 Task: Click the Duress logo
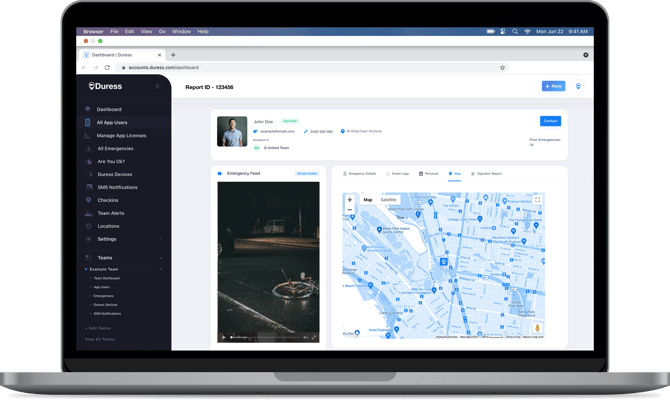pos(105,86)
